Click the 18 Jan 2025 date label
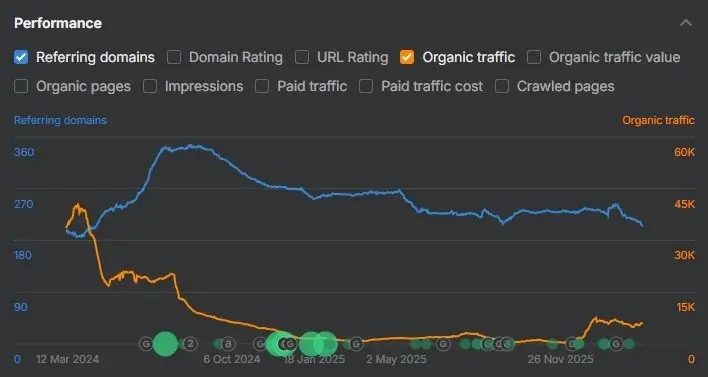The image size is (708, 377). 314,359
